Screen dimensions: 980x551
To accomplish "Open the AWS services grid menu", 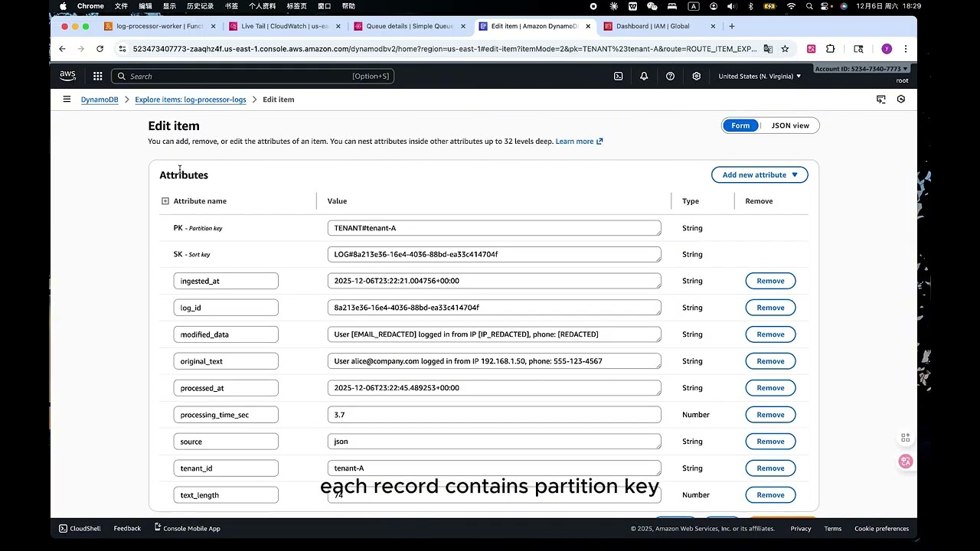I will coord(98,76).
